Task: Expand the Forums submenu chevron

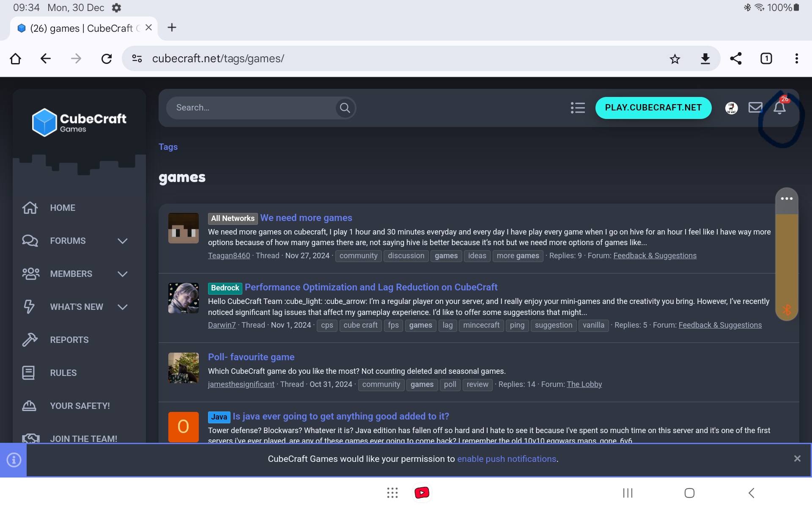Action: (x=123, y=241)
